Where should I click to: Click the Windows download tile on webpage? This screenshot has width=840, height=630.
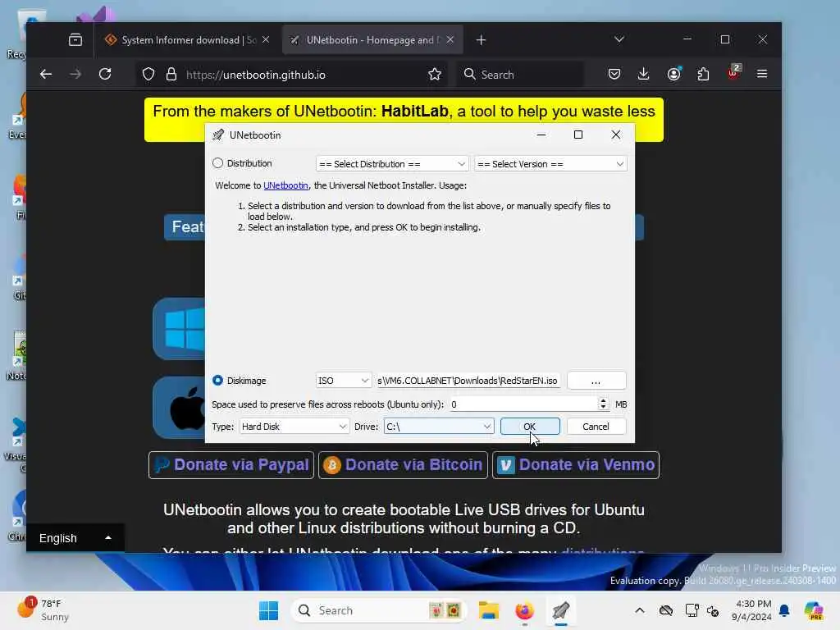(x=180, y=328)
